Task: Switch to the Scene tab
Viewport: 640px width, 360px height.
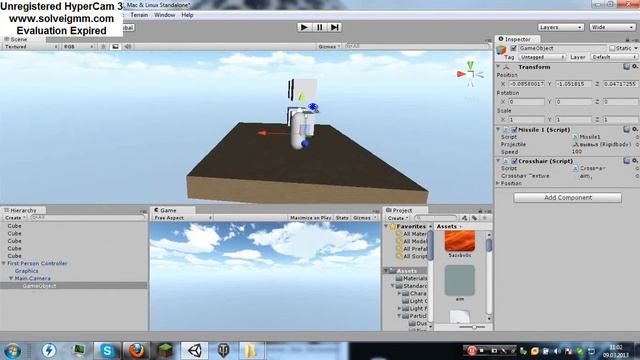Action: coord(19,39)
